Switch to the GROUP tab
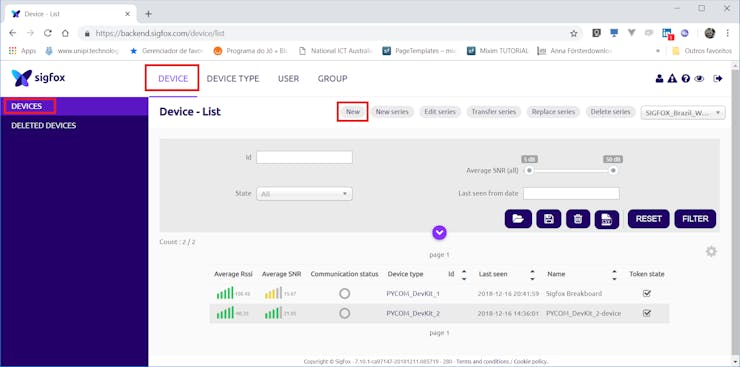Viewport: 740px width, 367px height. pyautogui.click(x=332, y=79)
